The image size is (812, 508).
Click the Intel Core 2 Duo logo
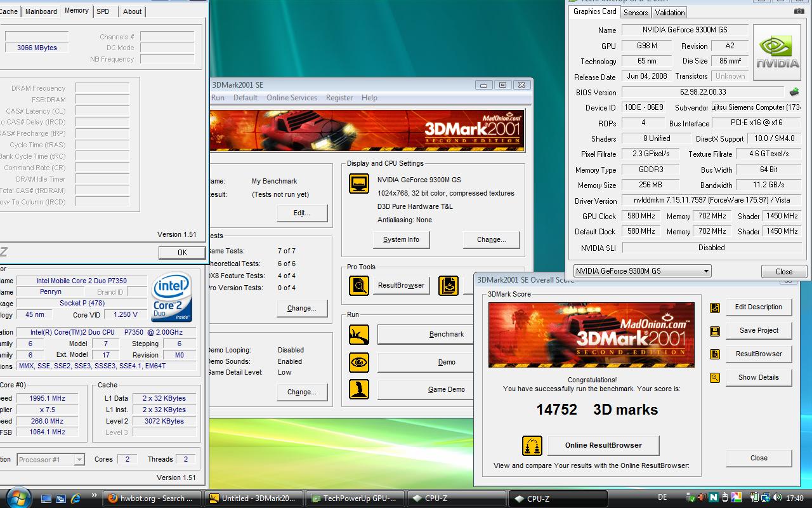point(173,297)
